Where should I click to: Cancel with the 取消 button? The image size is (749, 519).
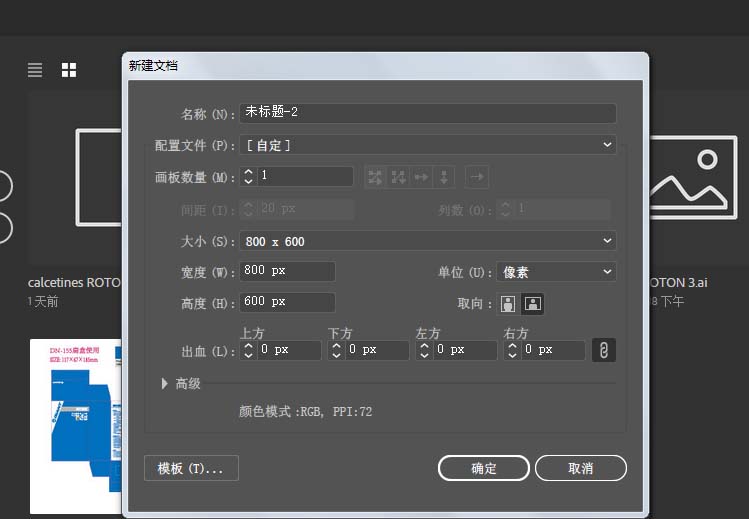581,468
